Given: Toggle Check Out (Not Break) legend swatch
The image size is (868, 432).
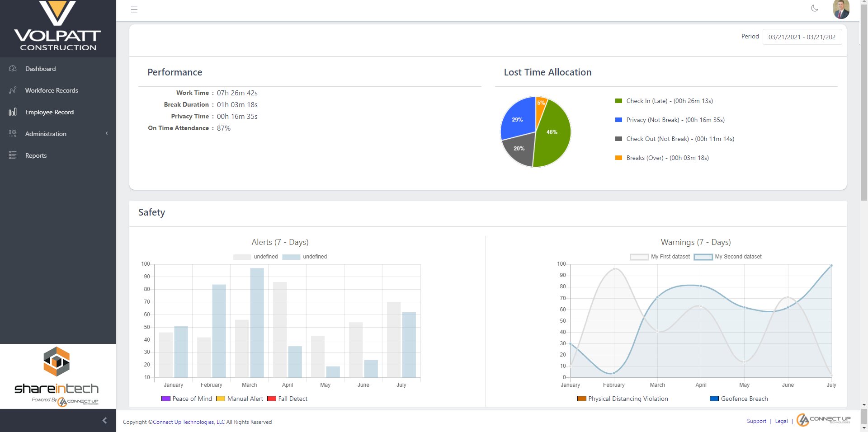Looking at the screenshot, I should pos(618,139).
